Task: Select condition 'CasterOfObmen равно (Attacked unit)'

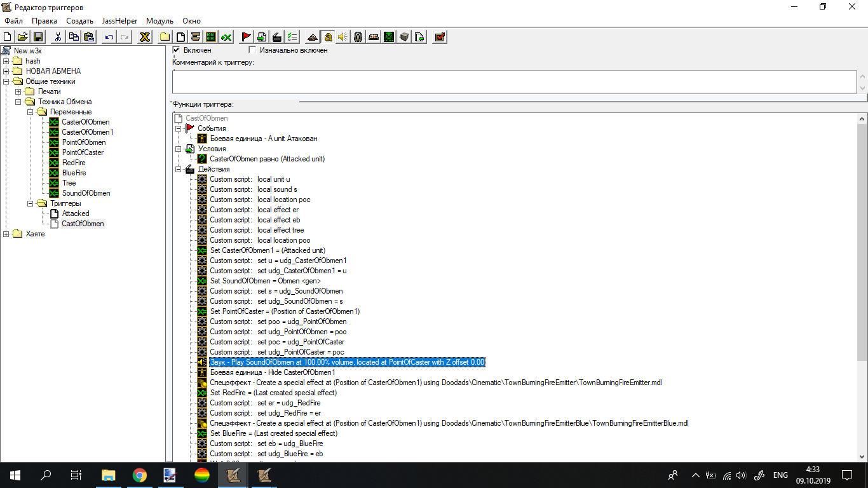Action: [x=267, y=159]
